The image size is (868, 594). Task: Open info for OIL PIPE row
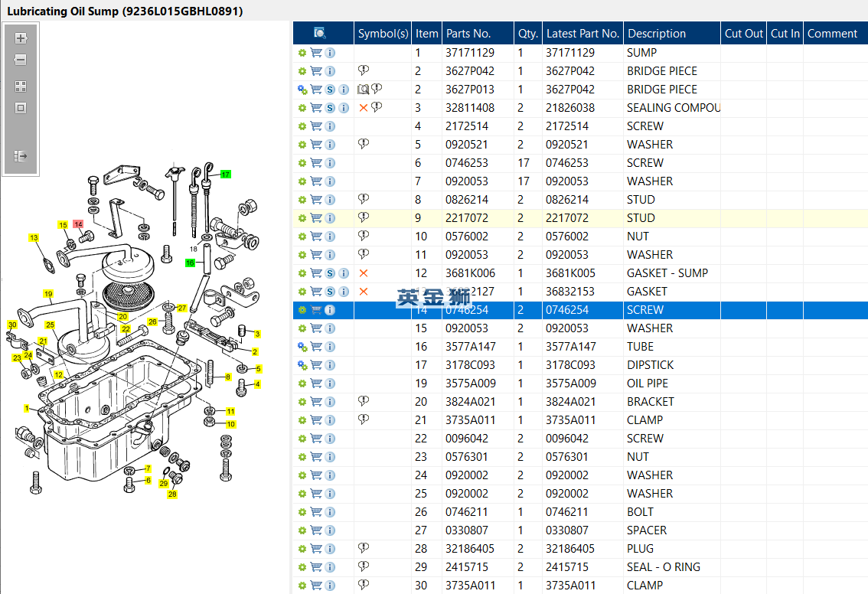(x=330, y=383)
